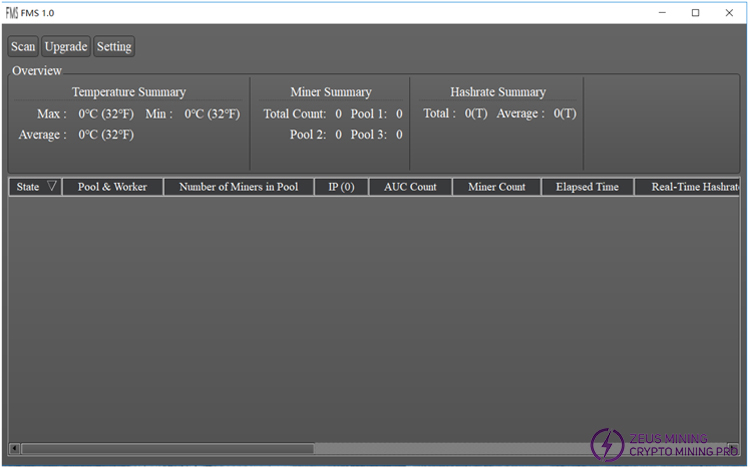750x467 pixels.
Task: Click the Zeus Mining lightning logo
Action: pyautogui.click(x=607, y=445)
